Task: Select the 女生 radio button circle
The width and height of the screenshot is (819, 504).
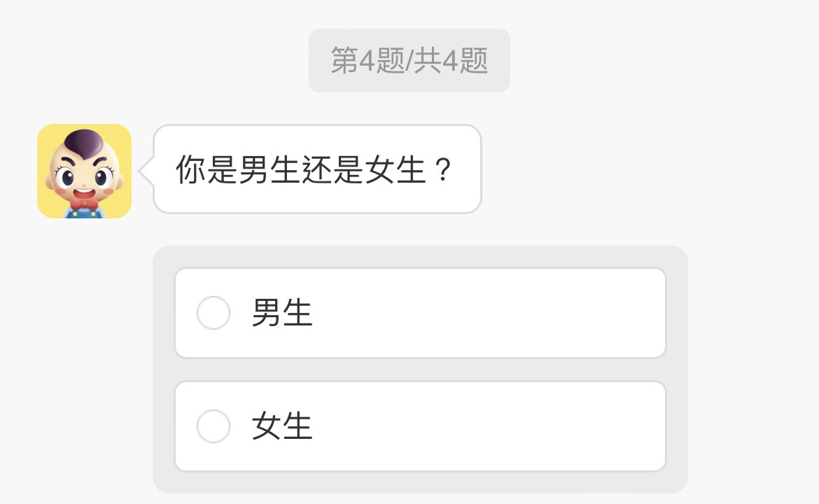Action: click(213, 426)
